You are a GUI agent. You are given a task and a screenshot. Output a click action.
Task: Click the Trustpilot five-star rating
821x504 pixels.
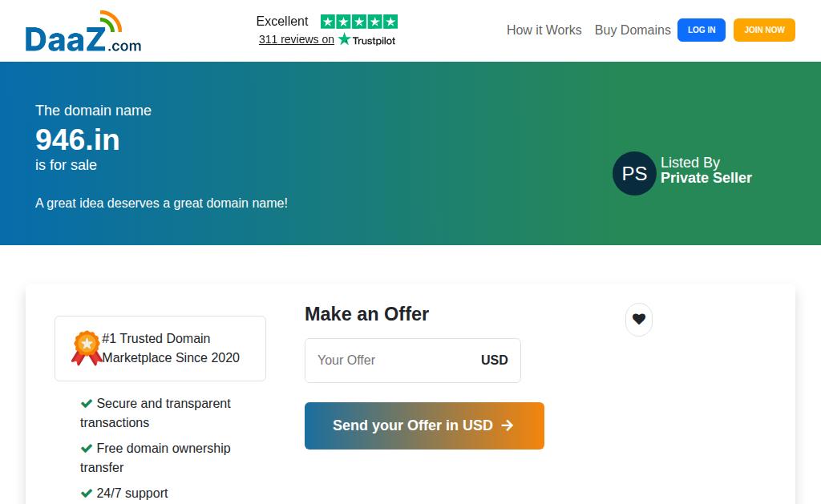[359, 22]
